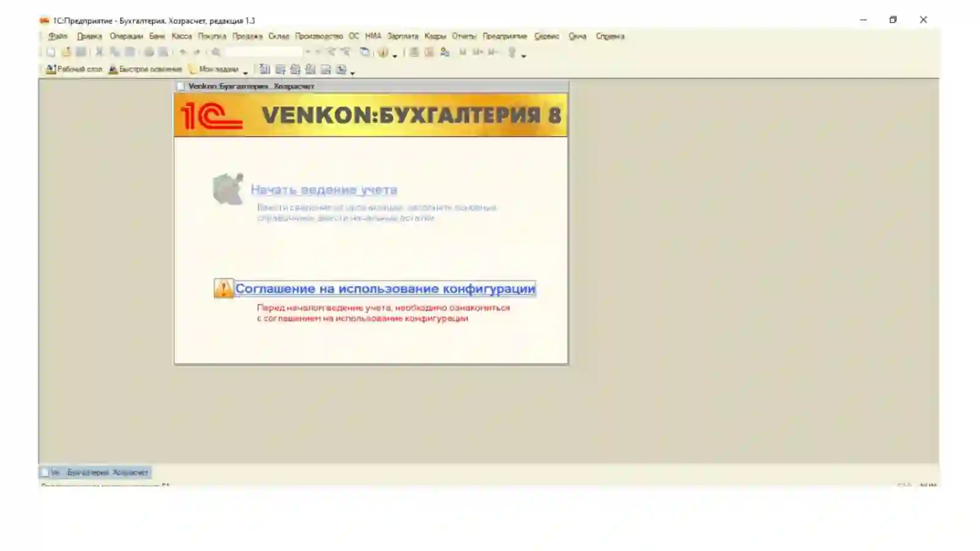Image resolution: width=980 pixels, height=551 pixels.
Task: Click the Paste toolbar icon
Action: (x=129, y=52)
